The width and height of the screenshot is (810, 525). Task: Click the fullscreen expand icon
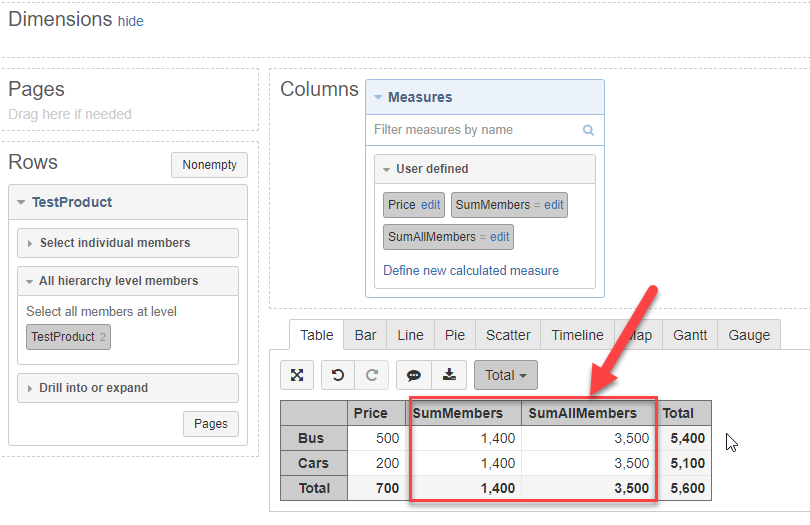(x=297, y=375)
